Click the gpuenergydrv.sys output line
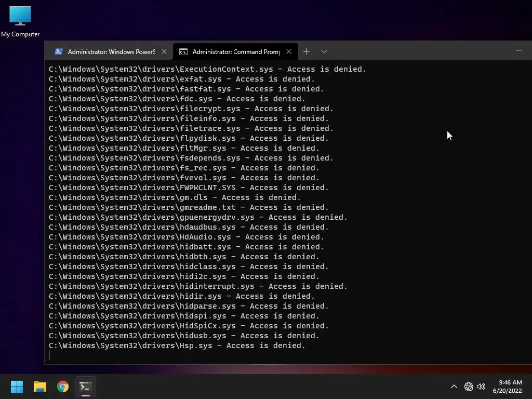 pyautogui.click(x=198, y=217)
